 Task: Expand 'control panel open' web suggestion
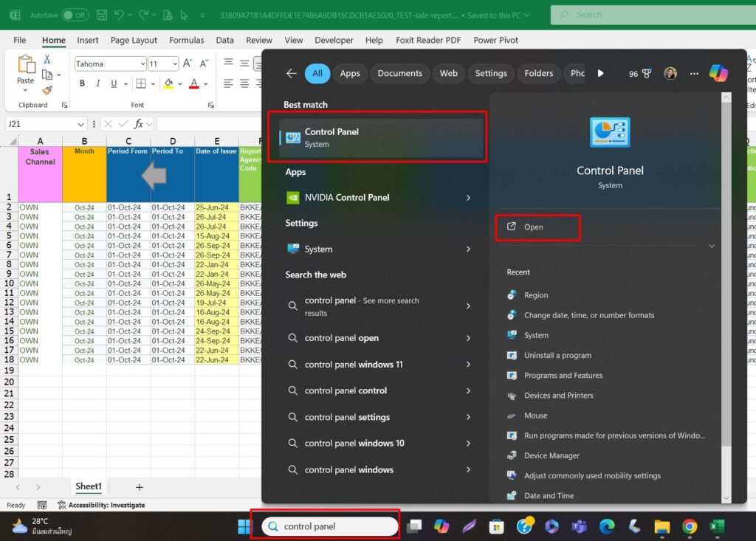coord(468,338)
